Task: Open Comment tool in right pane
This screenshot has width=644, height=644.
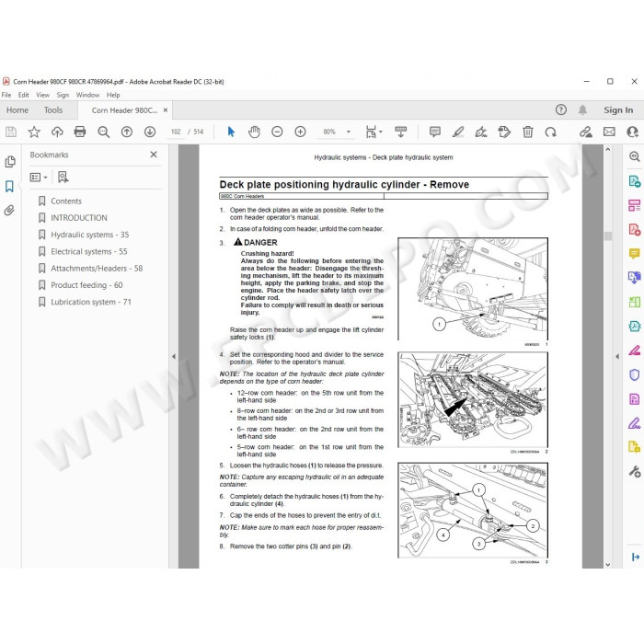Action: pyautogui.click(x=635, y=253)
